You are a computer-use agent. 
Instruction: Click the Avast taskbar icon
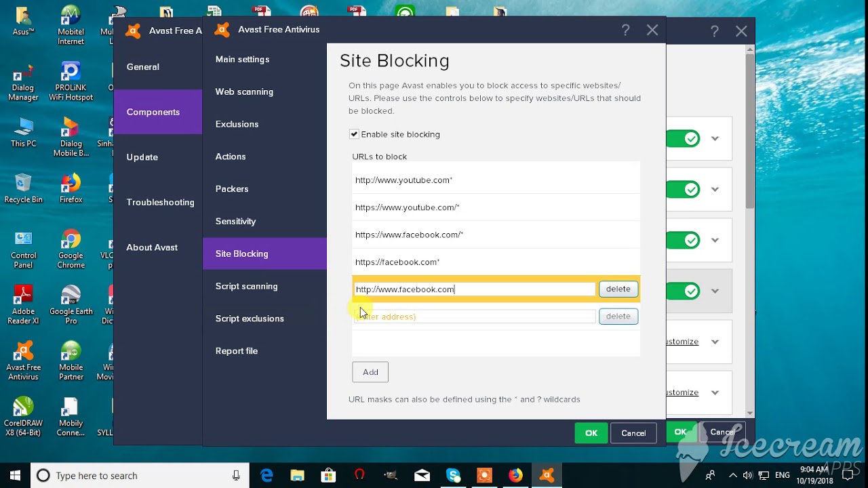pyautogui.click(x=547, y=475)
